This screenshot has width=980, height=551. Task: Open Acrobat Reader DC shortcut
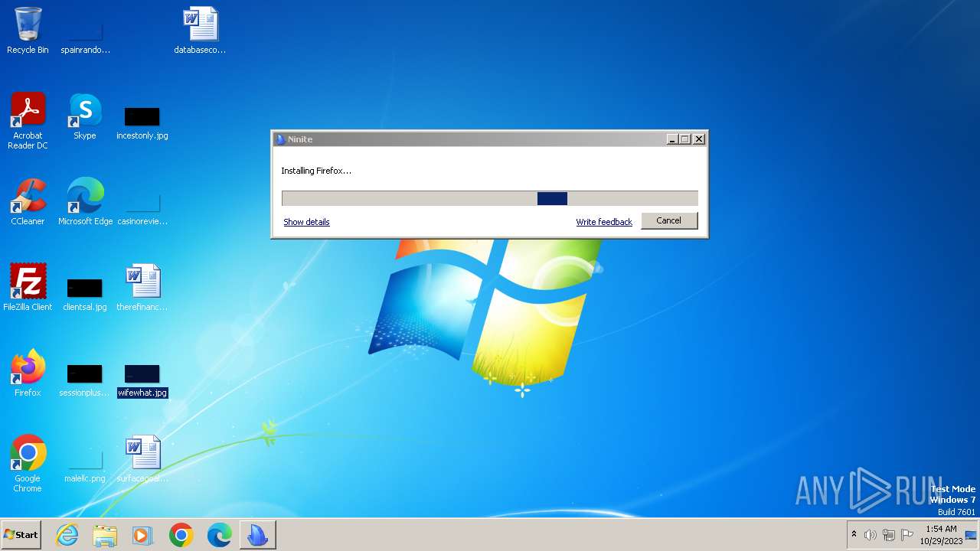(28, 121)
